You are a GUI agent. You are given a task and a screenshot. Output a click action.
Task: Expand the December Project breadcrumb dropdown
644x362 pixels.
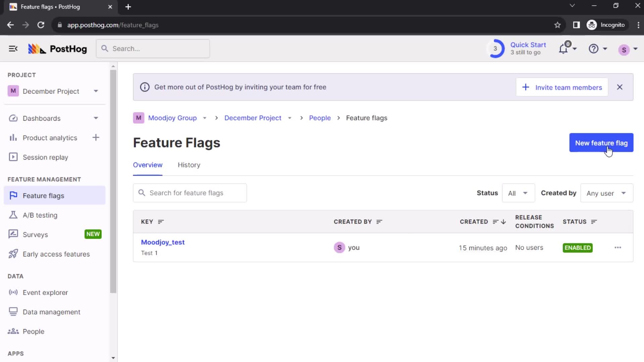click(289, 118)
